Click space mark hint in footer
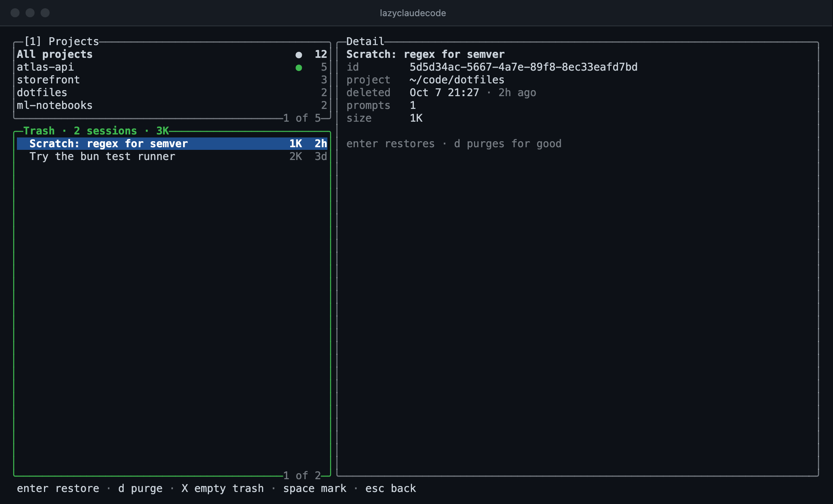The image size is (833, 504). click(x=315, y=489)
